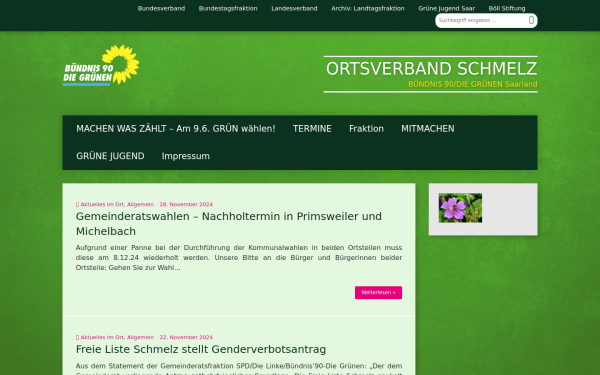
Task: Open post 'Gemeinderatswahlen – Nachholtermin in Primsweiler und Michelbach'
Action: click(x=229, y=224)
